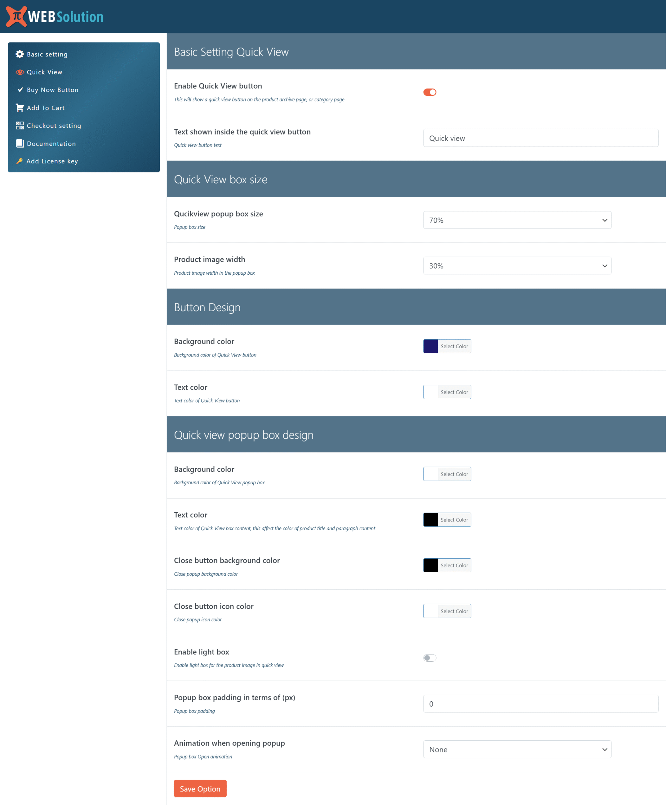Viewport: 666px width, 812px height.
Task: Go to Checkout setting menu item
Action: (x=54, y=126)
